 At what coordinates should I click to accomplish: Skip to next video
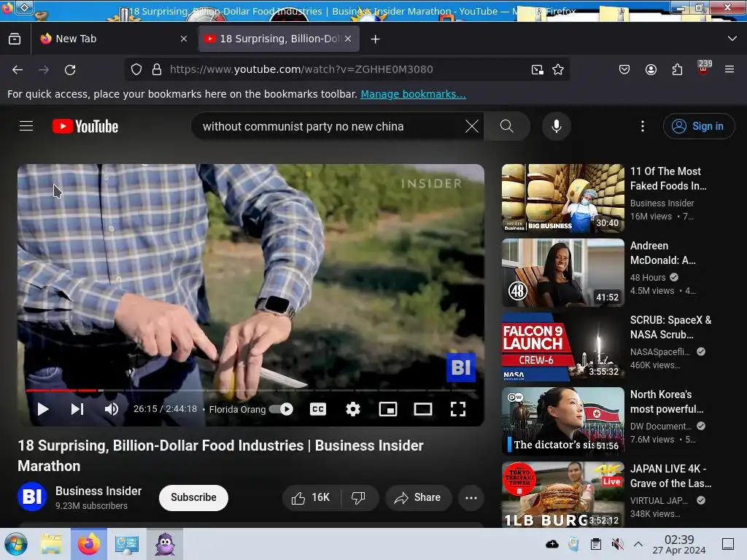pos(77,409)
